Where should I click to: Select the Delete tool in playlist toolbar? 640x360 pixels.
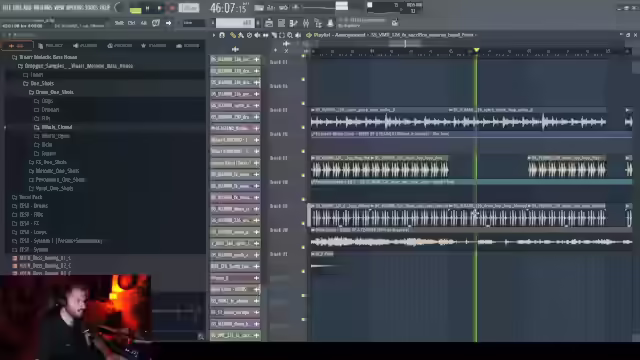click(x=249, y=36)
